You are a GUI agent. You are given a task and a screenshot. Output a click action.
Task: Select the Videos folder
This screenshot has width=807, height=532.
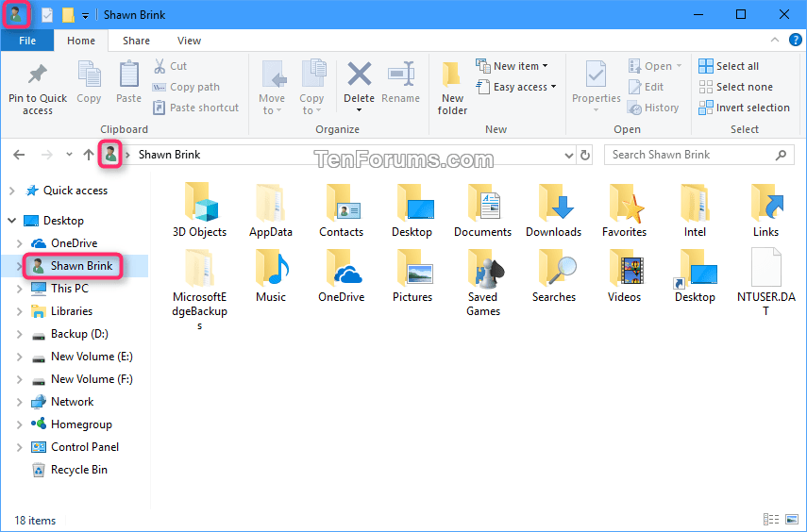[624, 275]
